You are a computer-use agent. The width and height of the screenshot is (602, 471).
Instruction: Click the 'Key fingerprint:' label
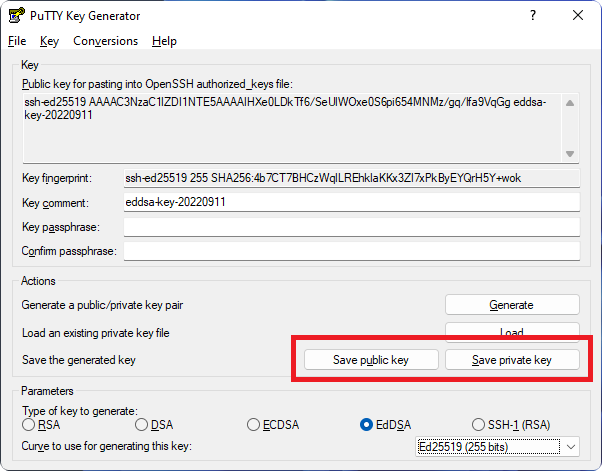tap(57, 178)
